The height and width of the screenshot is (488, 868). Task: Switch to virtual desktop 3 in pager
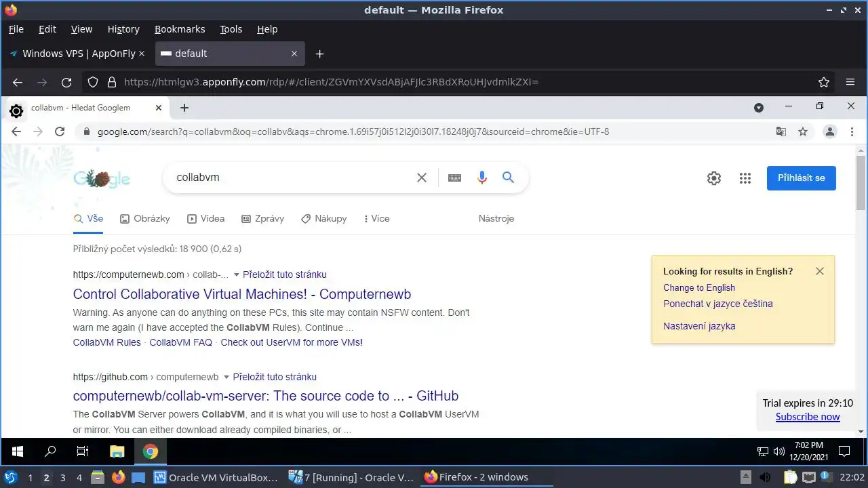click(x=63, y=478)
